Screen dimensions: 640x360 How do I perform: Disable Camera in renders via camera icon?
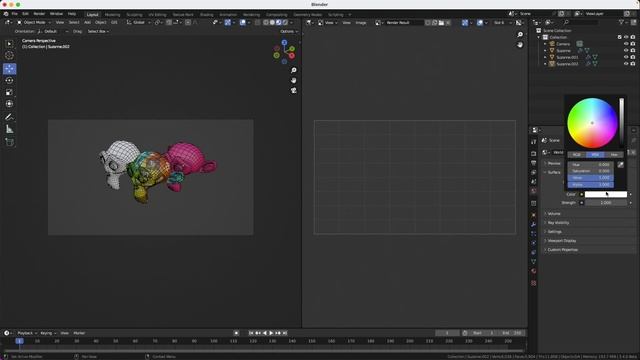633,44
